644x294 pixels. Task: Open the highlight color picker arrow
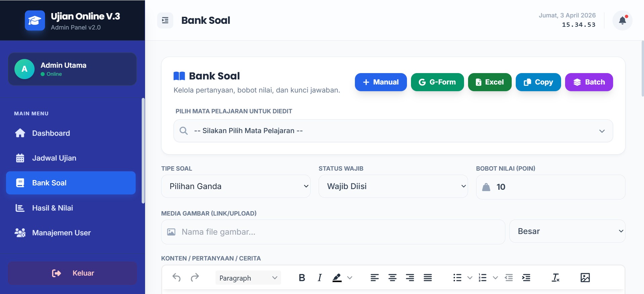coord(350,278)
